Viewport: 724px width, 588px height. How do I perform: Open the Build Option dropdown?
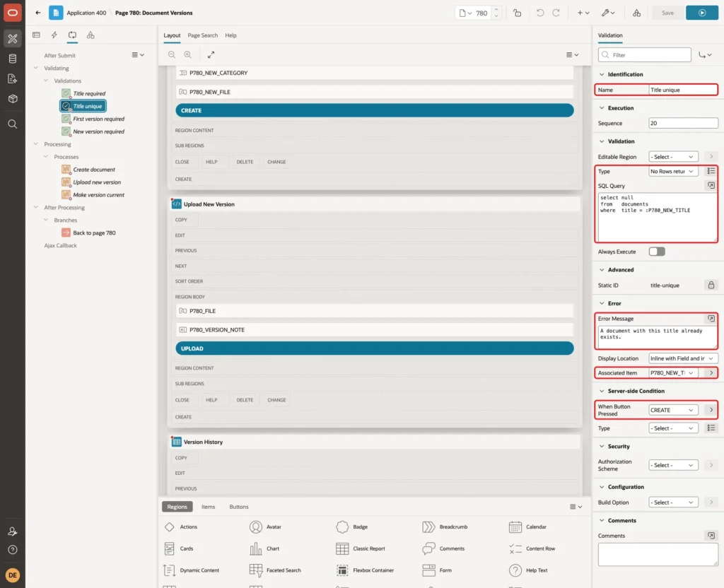pos(672,502)
